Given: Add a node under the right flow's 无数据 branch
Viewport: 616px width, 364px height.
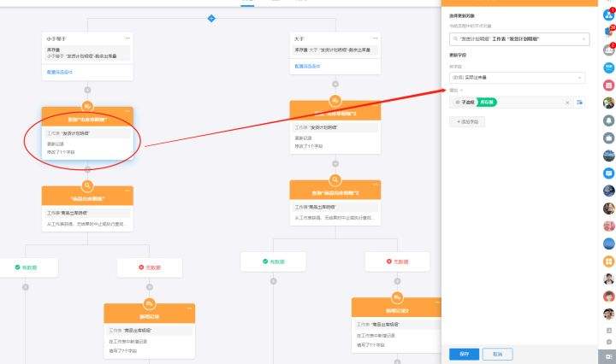Looking at the screenshot, I should (x=397, y=281).
